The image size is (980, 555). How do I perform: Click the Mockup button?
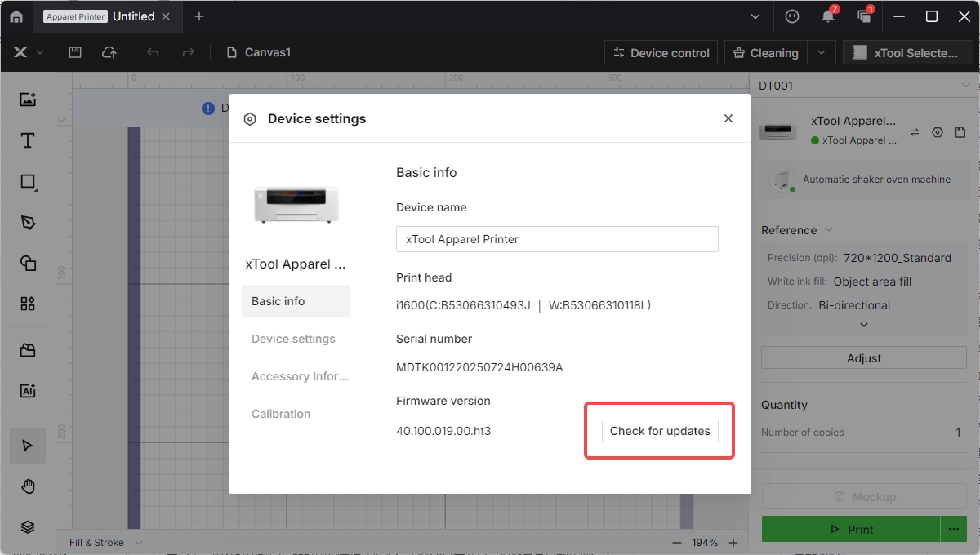click(864, 497)
